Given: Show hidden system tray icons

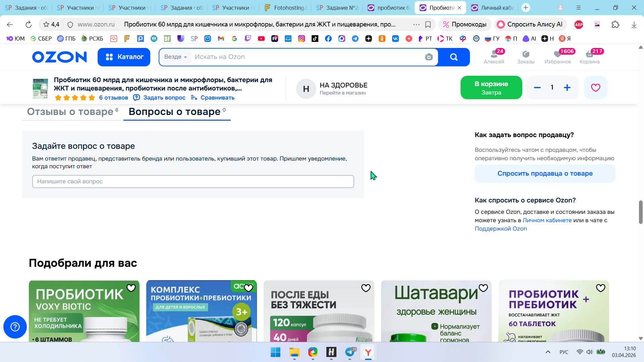Looking at the screenshot, I should [548, 352].
